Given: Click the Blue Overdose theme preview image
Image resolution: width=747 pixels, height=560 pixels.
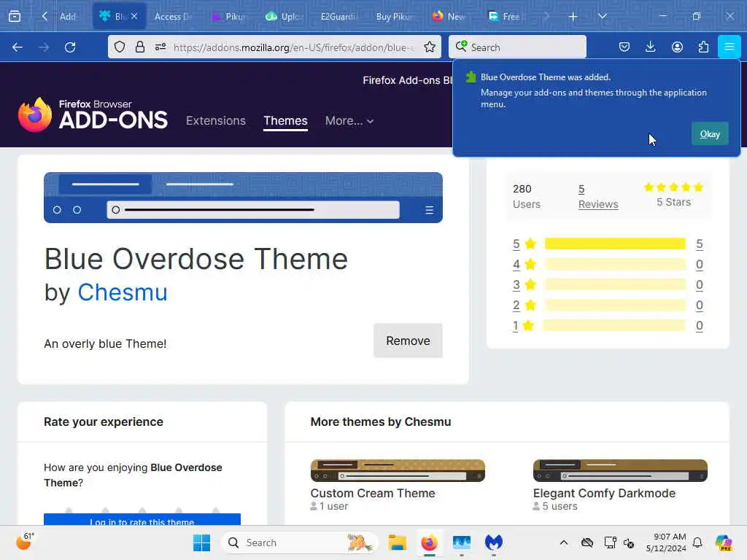Looking at the screenshot, I should point(243,198).
